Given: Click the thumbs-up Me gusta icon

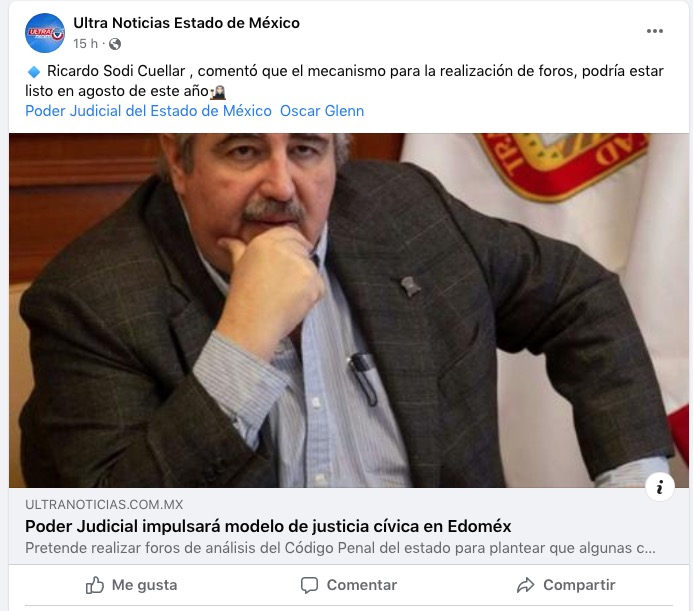Looking at the screenshot, I should pos(95,585).
